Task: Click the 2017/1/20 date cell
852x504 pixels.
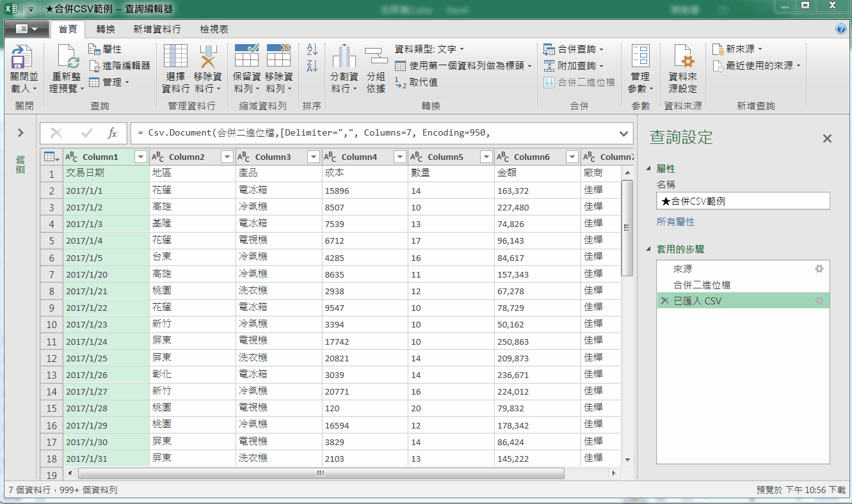Action: click(106, 274)
